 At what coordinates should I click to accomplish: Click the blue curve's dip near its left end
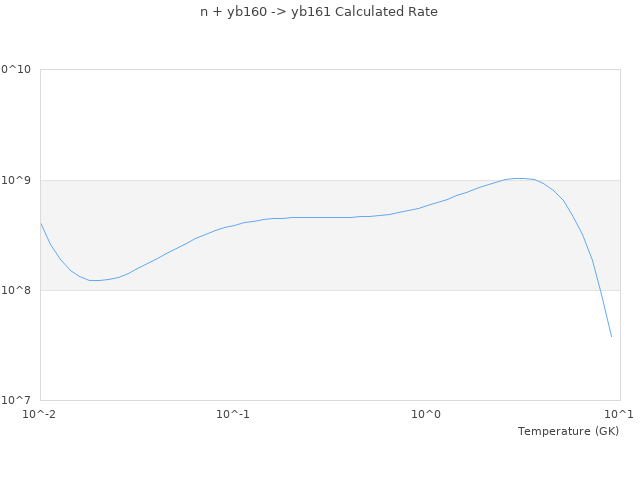(x=94, y=280)
